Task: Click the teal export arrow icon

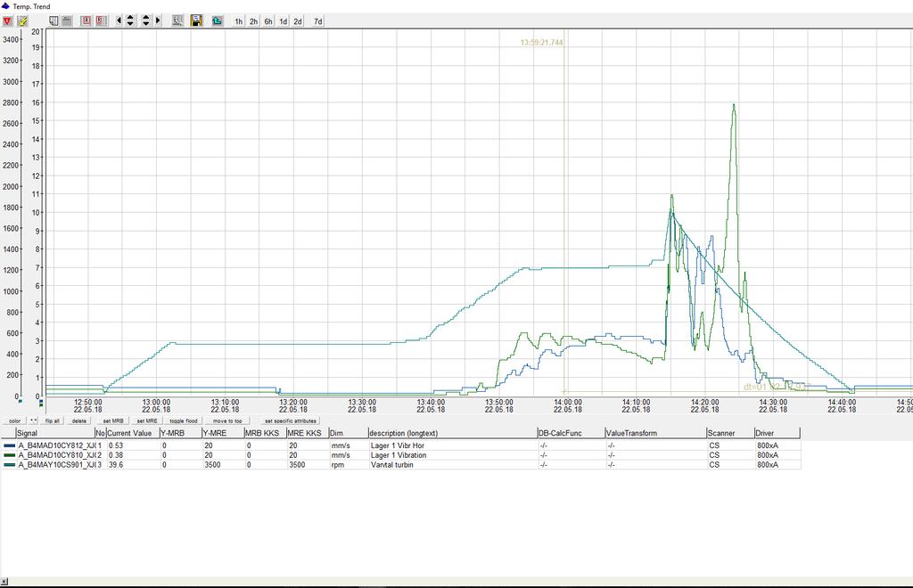Action: tap(218, 21)
